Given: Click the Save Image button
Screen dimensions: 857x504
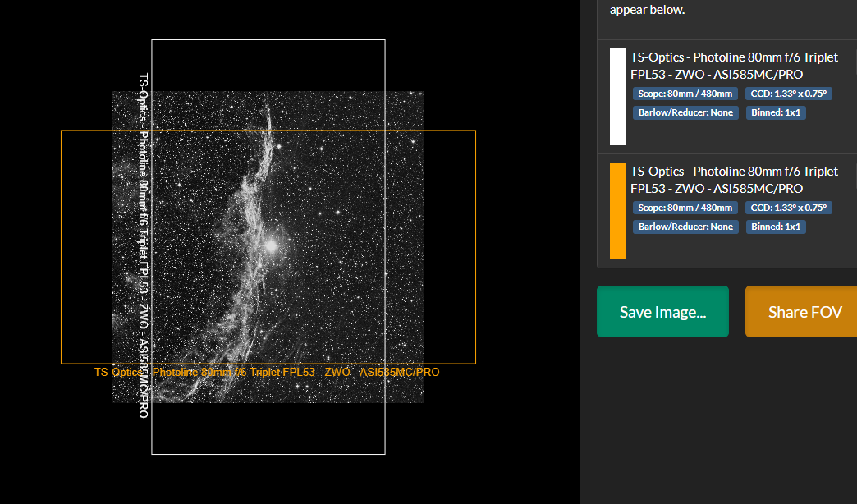Looking at the screenshot, I should [662, 312].
